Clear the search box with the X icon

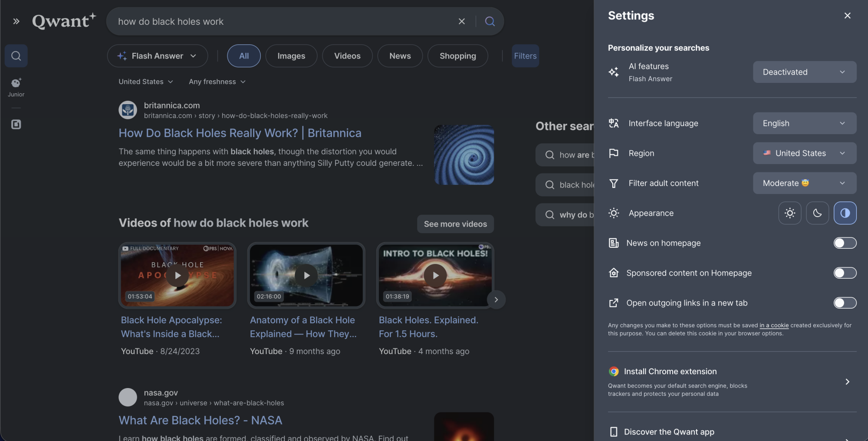(x=462, y=21)
